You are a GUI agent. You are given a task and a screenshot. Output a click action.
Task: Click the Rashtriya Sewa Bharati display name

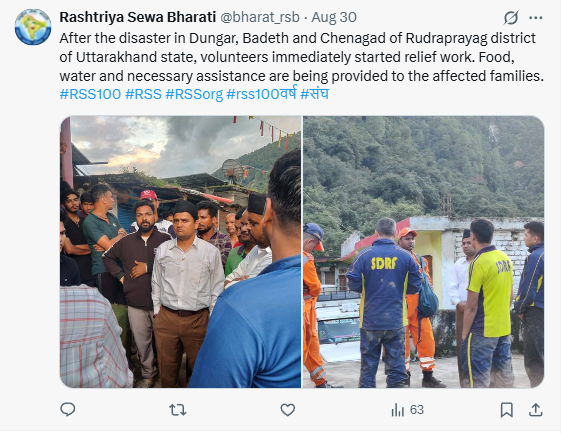(138, 17)
